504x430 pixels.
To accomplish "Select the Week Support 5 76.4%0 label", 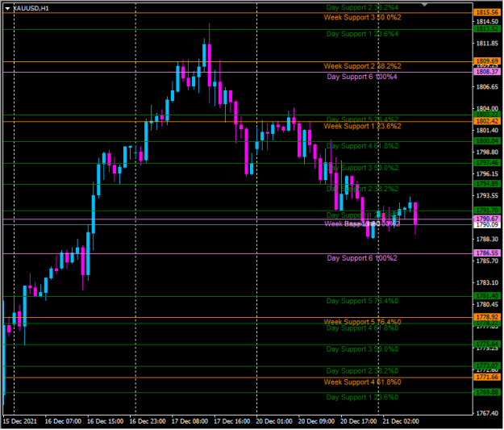I will point(362,322).
